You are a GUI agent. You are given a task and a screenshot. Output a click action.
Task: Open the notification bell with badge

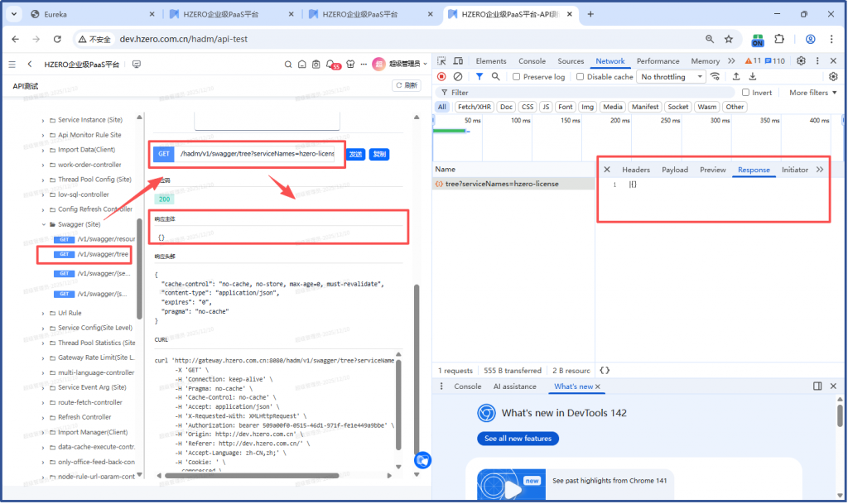pyautogui.click(x=331, y=64)
